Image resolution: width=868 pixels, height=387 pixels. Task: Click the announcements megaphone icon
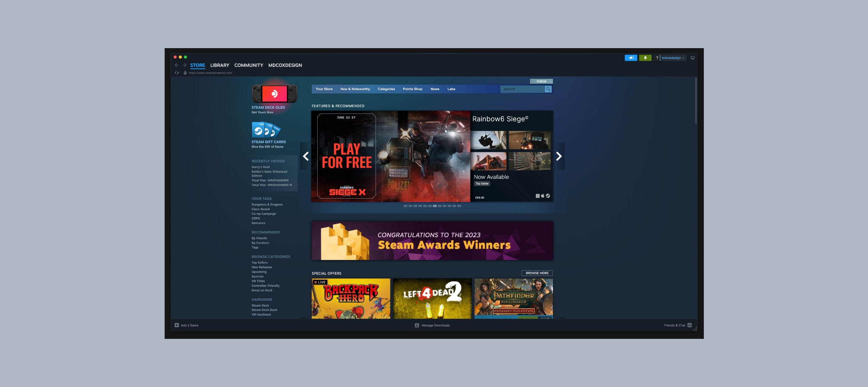(631, 58)
